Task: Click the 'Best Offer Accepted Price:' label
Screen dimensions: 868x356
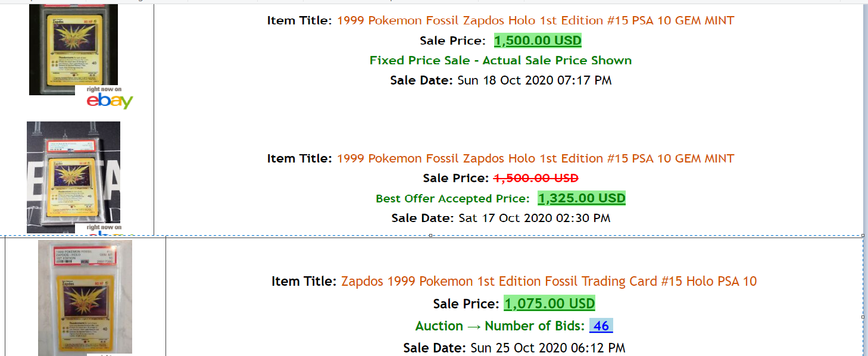Action: click(452, 198)
